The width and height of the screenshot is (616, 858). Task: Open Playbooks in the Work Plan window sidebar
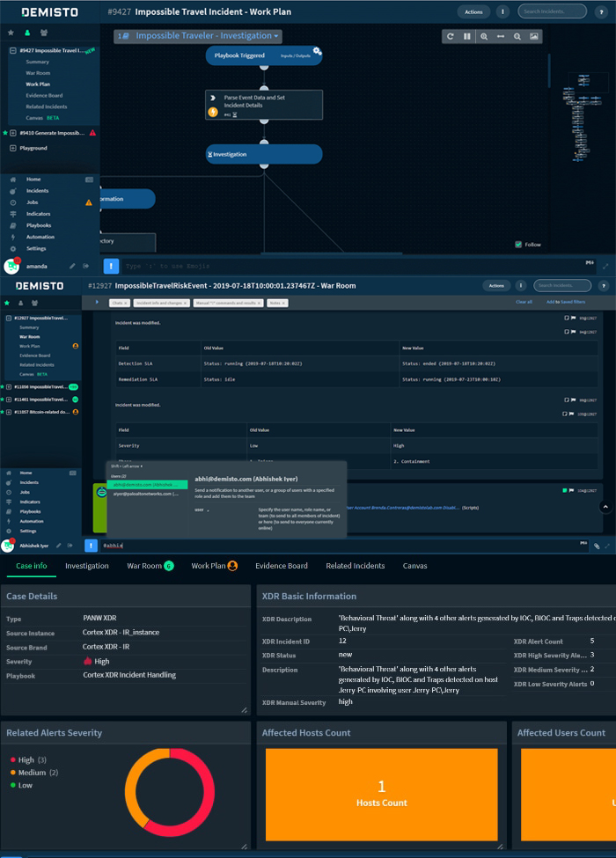[x=39, y=225]
